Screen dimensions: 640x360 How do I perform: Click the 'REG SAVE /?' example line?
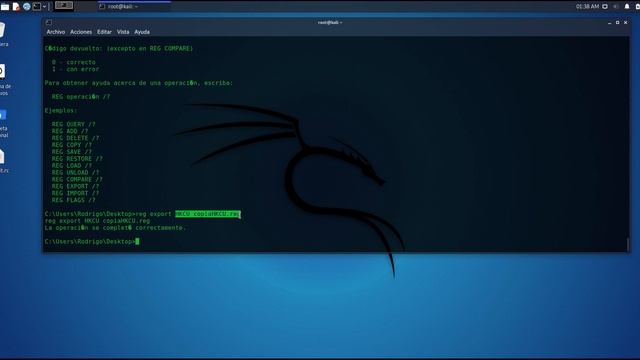tap(72, 152)
